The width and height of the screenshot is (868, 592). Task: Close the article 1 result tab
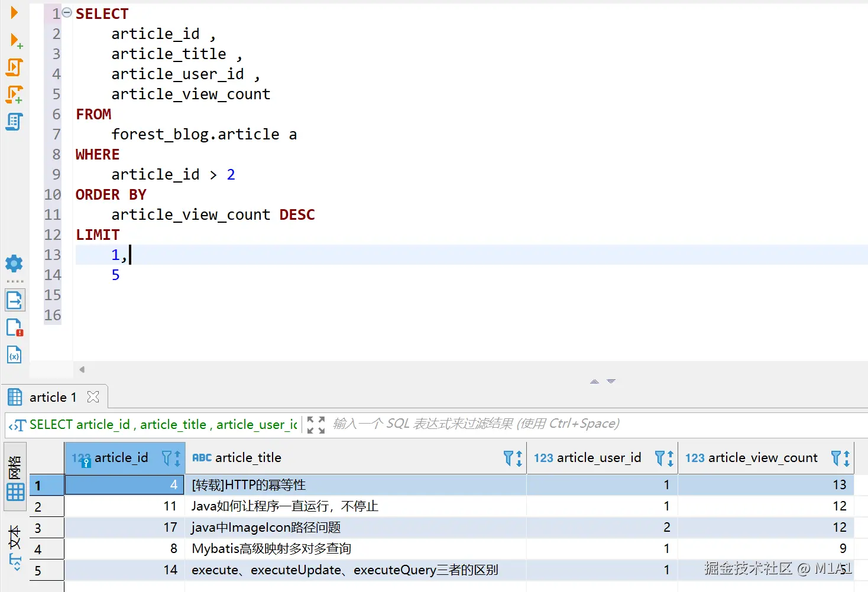pyautogui.click(x=93, y=396)
